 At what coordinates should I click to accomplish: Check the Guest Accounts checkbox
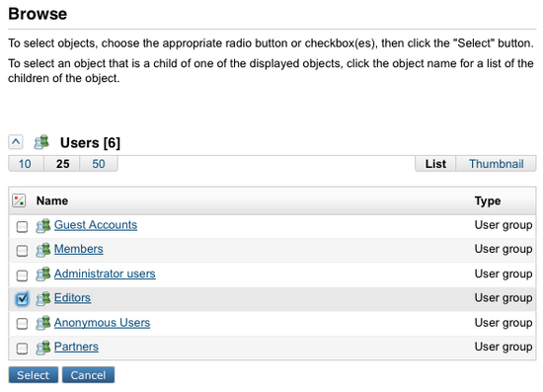22,227
